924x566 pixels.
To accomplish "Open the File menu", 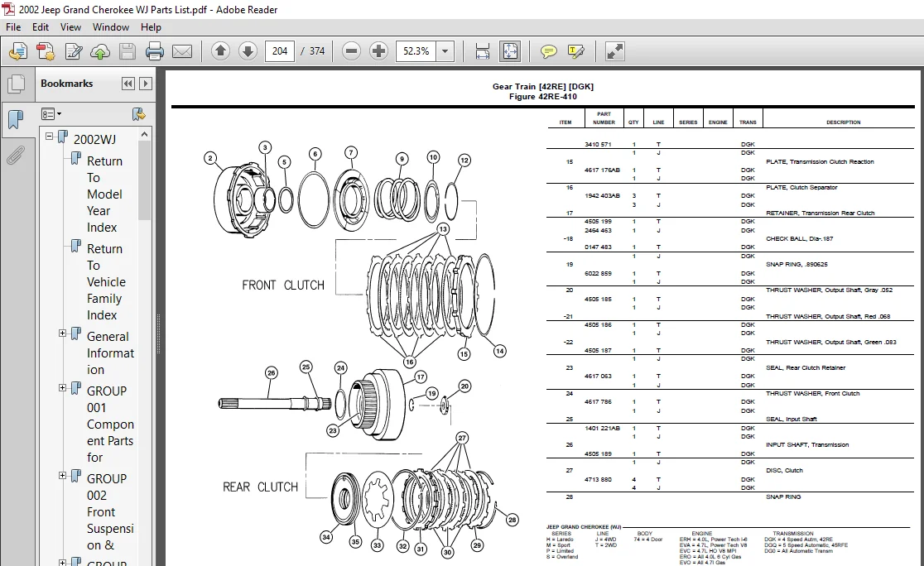I will click(x=13, y=27).
